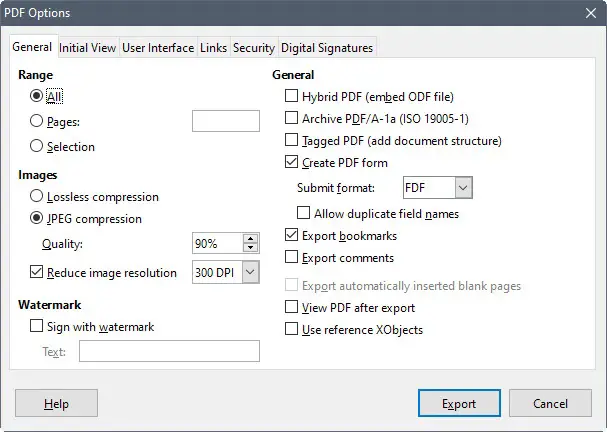Enable Hybrid PDF embed ODF file

292,97
